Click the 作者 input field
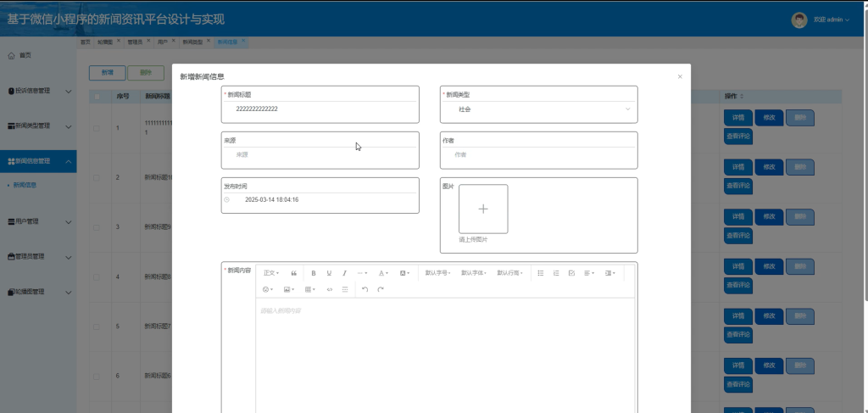The height and width of the screenshot is (413, 868). pyautogui.click(x=538, y=155)
